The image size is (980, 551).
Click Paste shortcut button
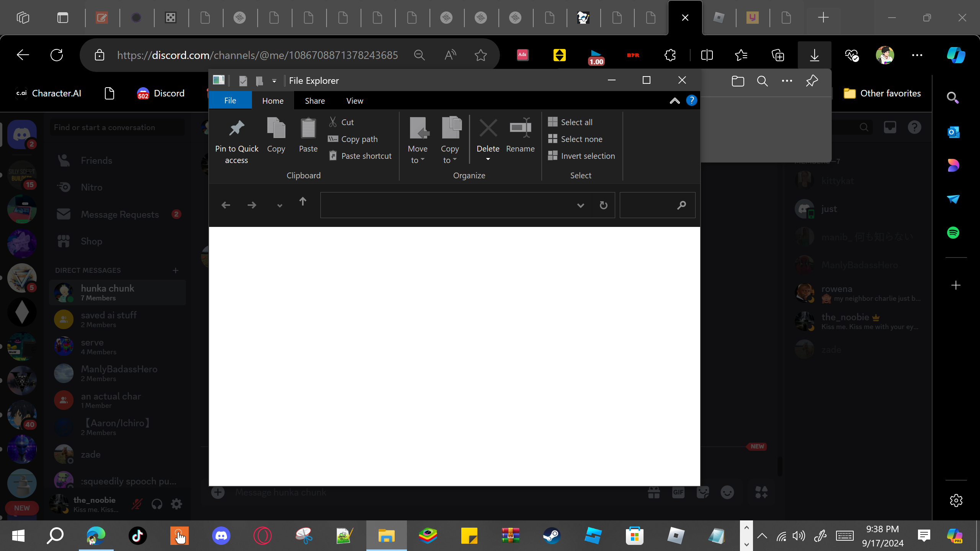pos(366,156)
